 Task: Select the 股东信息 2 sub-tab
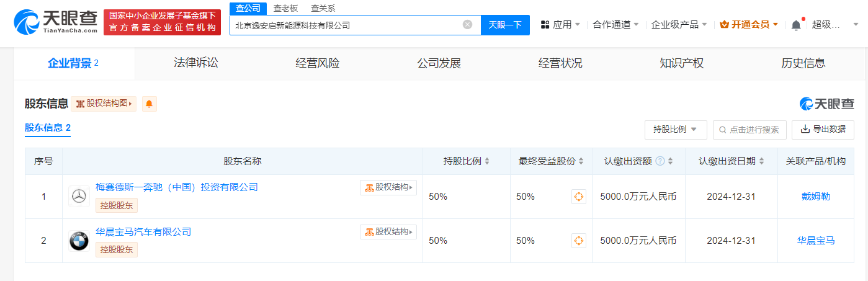48,128
